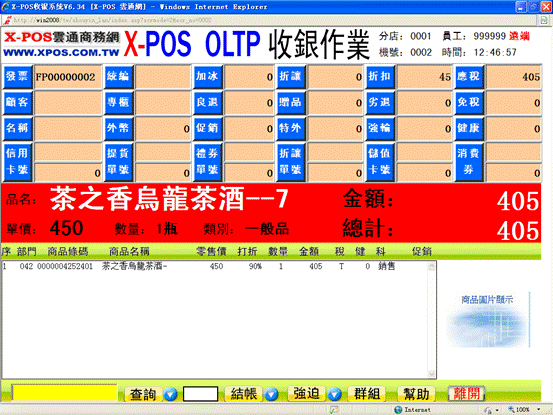Select the 顧客 customer blue tile
Screen dimensions: 553x415
pos(18,102)
